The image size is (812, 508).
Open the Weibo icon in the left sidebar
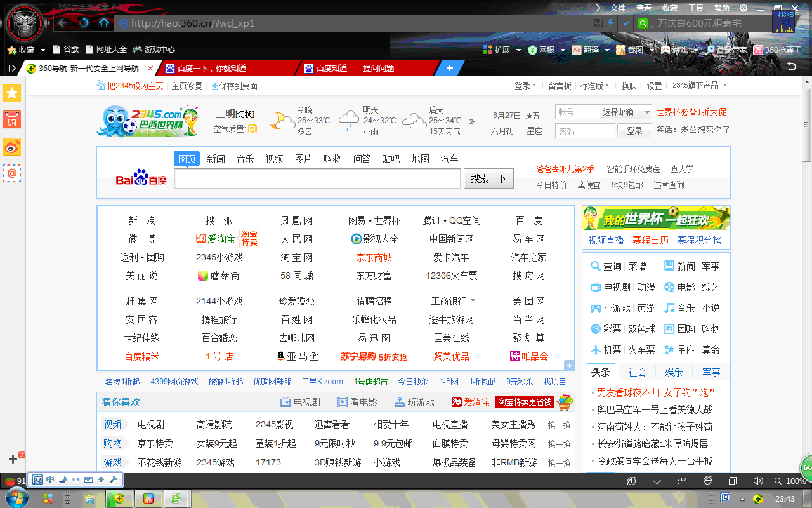point(13,147)
